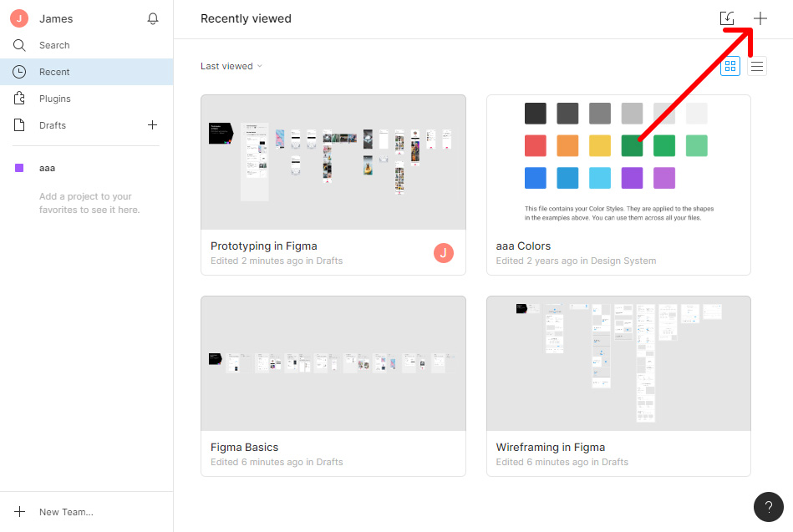Click the Wireframing in Figma file name
The height and width of the screenshot is (532, 793).
[x=550, y=448]
